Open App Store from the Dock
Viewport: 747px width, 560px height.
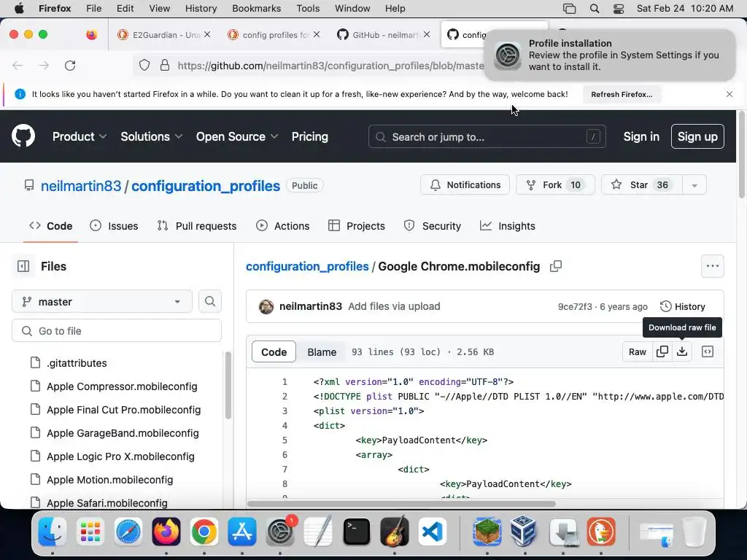click(x=242, y=532)
